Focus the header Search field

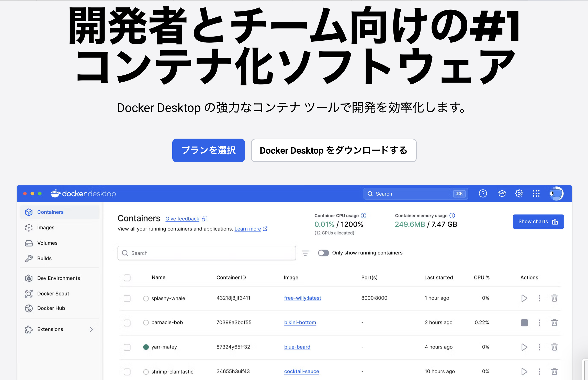pos(416,194)
